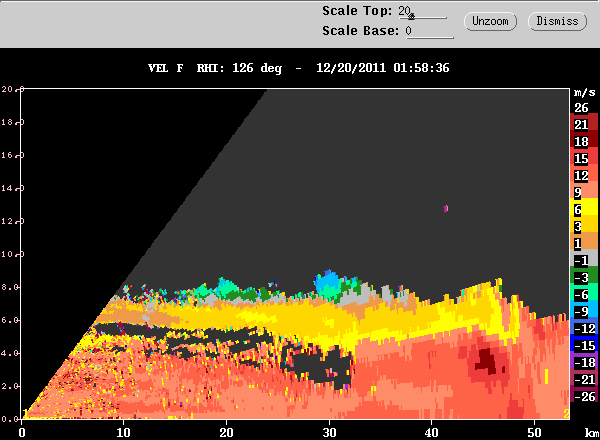Choose the 1 m/s orange legend swatch
Image resolution: width=600 pixels, height=440 pixels.
[x=584, y=243]
